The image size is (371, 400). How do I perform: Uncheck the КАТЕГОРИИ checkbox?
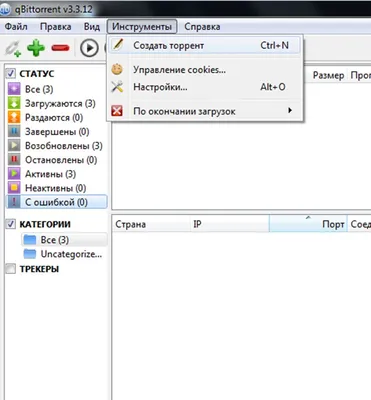coord(11,224)
